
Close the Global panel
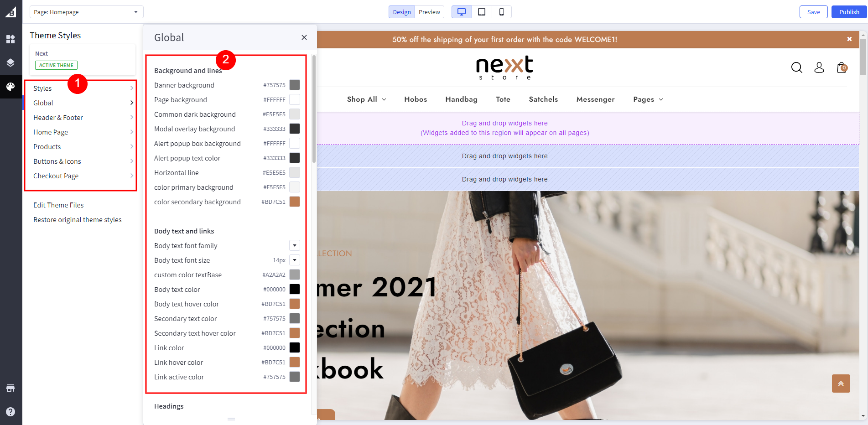(304, 37)
